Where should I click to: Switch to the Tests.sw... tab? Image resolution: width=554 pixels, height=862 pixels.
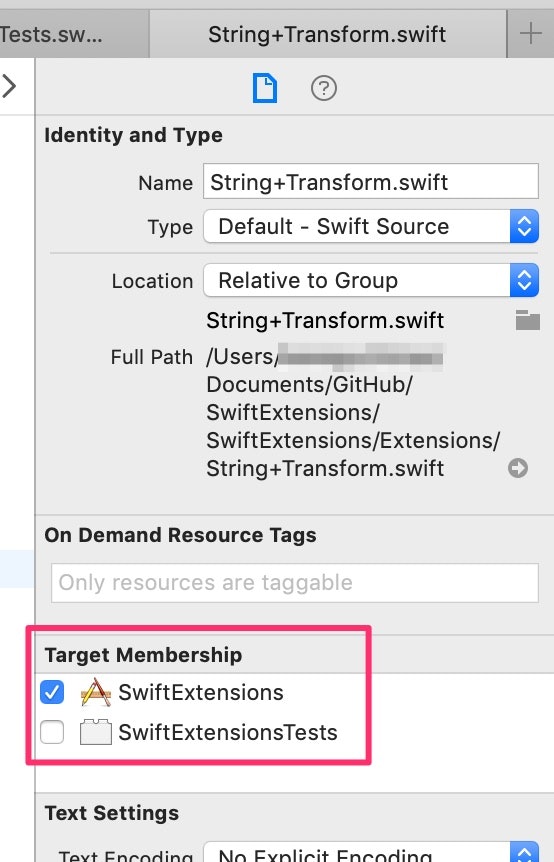pyautogui.click(x=74, y=34)
